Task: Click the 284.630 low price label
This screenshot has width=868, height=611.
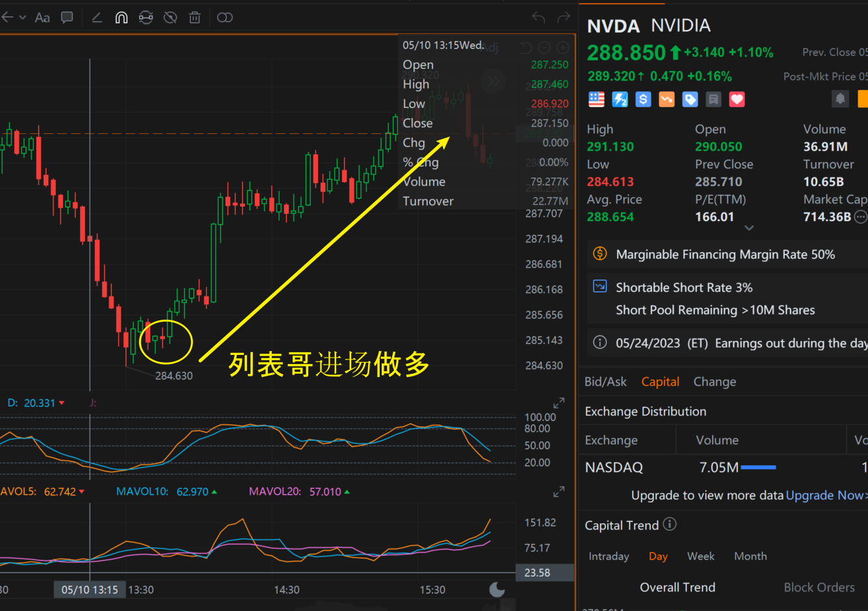Action: tap(174, 376)
